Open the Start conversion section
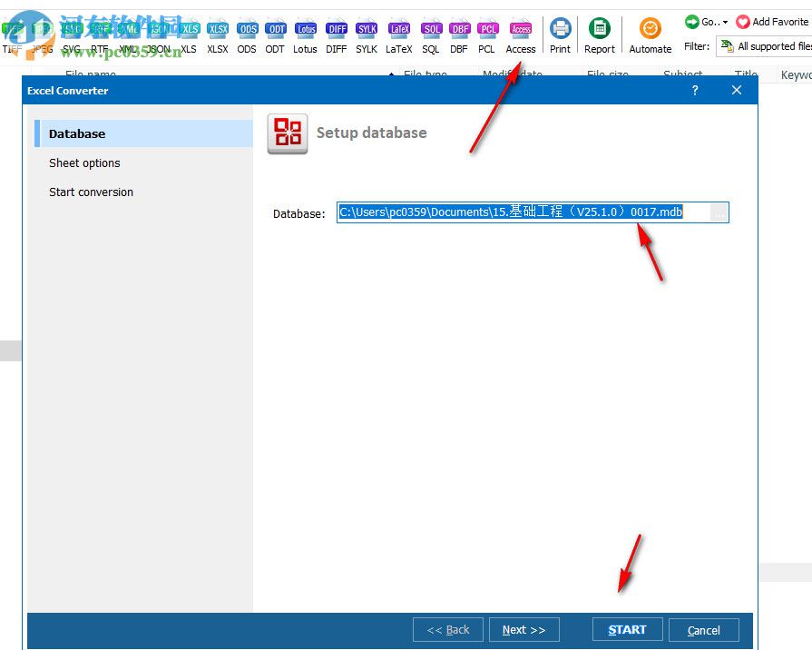Image resolution: width=812 pixels, height=650 pixels. [x=93, y=192]
